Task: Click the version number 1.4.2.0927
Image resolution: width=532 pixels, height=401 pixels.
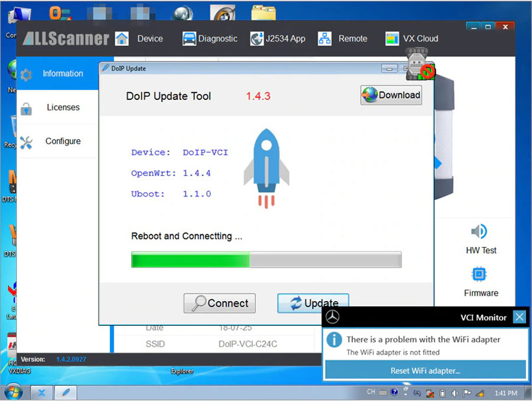Action: point(72,359)
